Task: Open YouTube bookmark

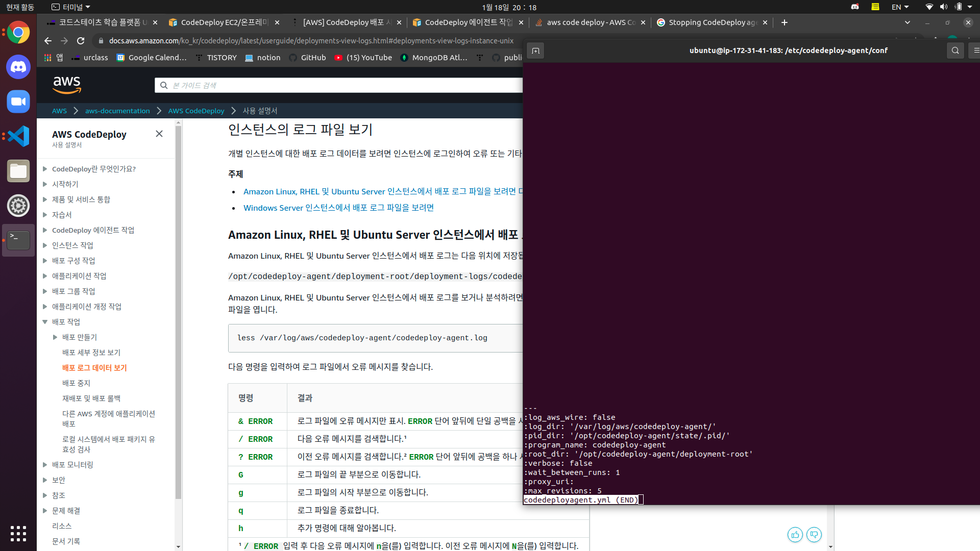Action: point(363,58)
